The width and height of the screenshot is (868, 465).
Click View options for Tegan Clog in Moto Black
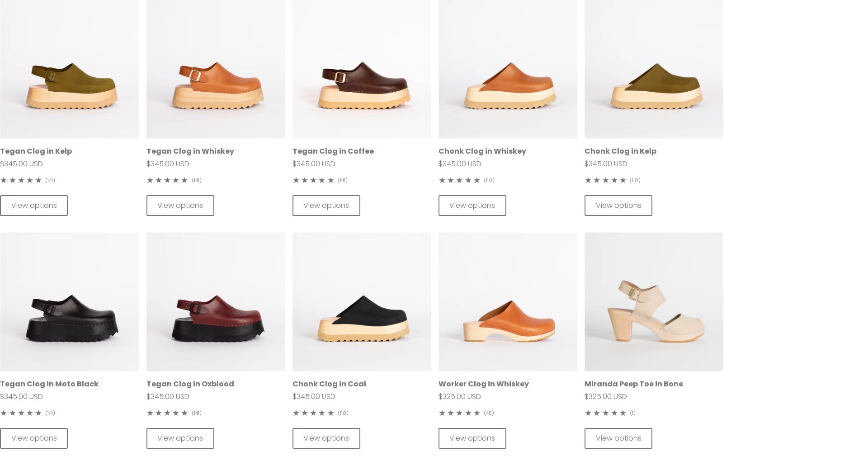(x=34, y=438)
